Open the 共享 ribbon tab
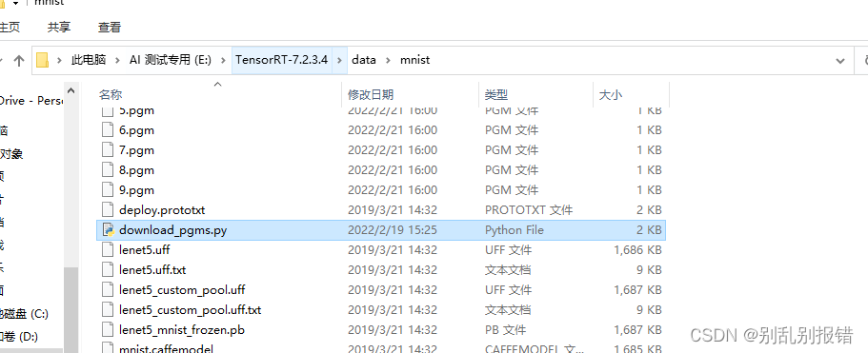The height and width of the screenshot is (353, 868). pyautogui.click(x=59, y=27)
